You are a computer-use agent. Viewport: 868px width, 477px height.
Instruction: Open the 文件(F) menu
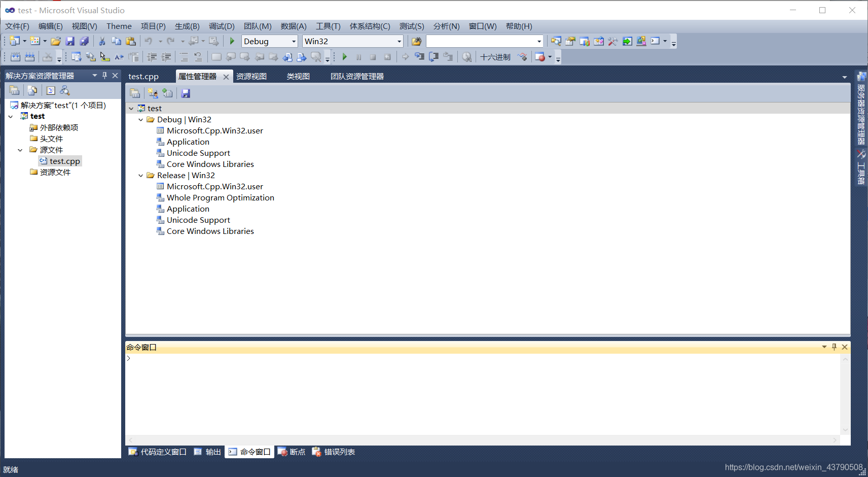(x=17, y=26)
